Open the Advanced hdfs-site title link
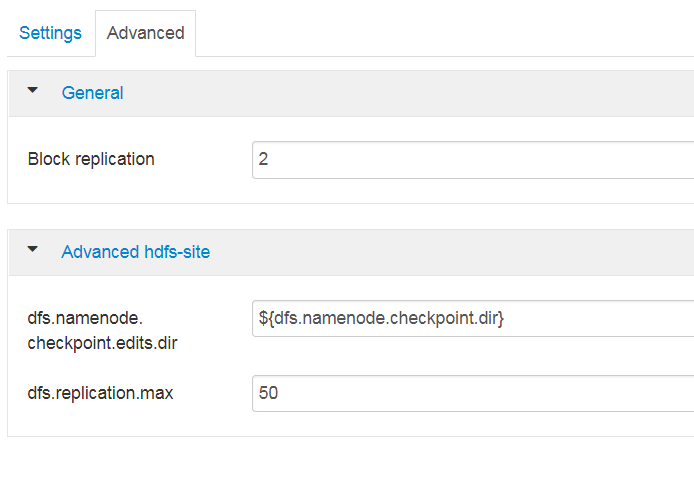694x487 pixels. [x=135, y=252]
